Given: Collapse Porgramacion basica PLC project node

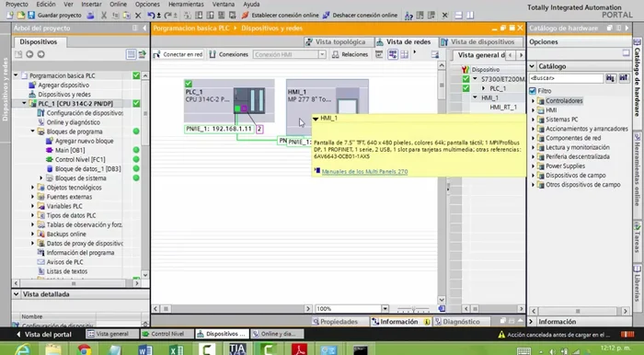Looking at the screenshot, I should (x=16, y=75).
